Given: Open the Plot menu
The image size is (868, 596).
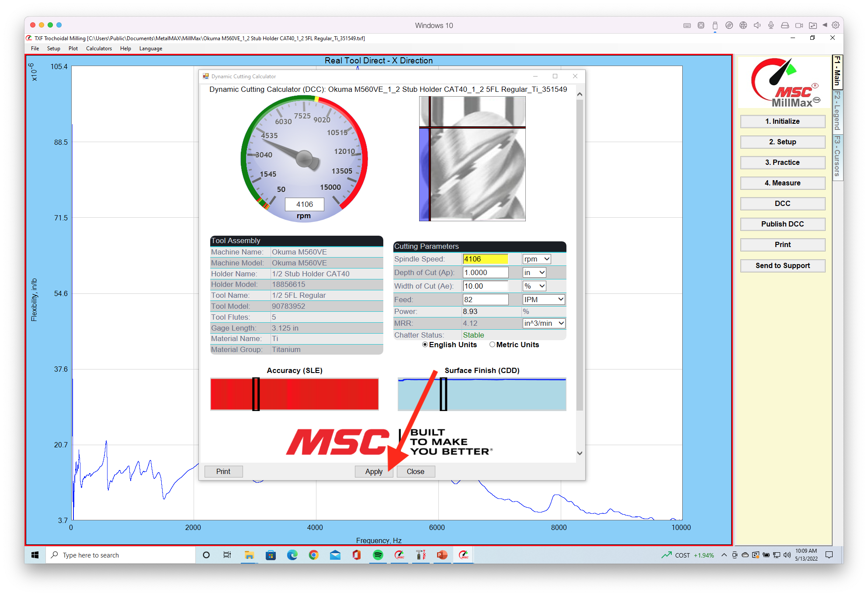Looking at the screenshot, I should 73,49.
